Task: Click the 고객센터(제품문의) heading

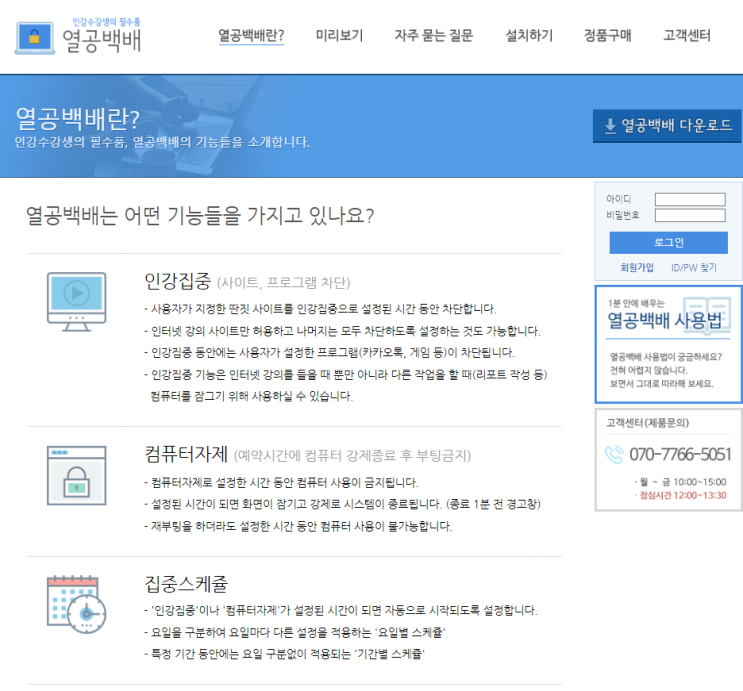Action: (647, 423)
